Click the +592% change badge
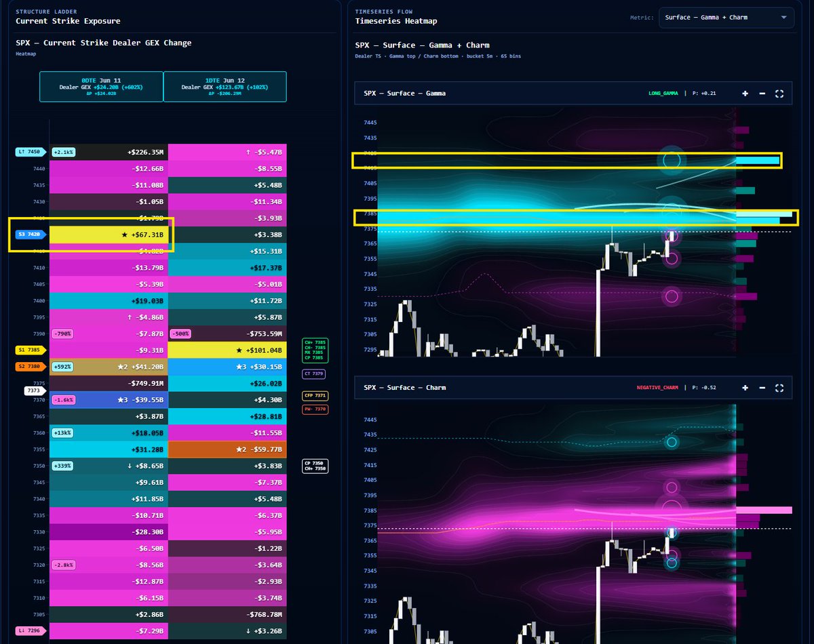 click(62, 367)
